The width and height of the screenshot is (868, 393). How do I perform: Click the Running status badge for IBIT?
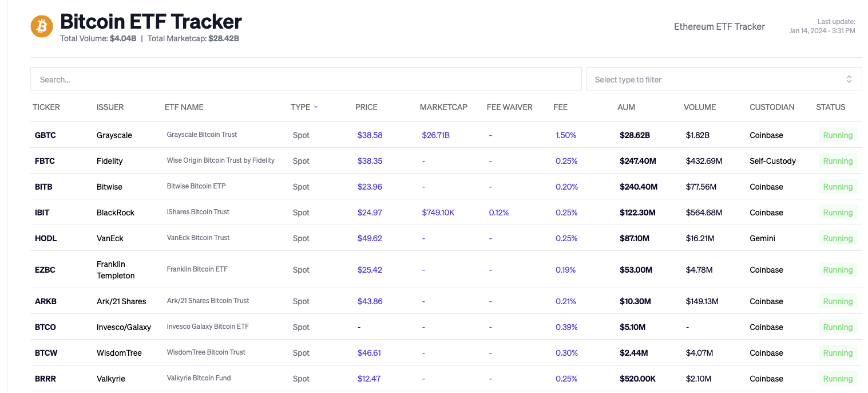(x=838, y=213)
